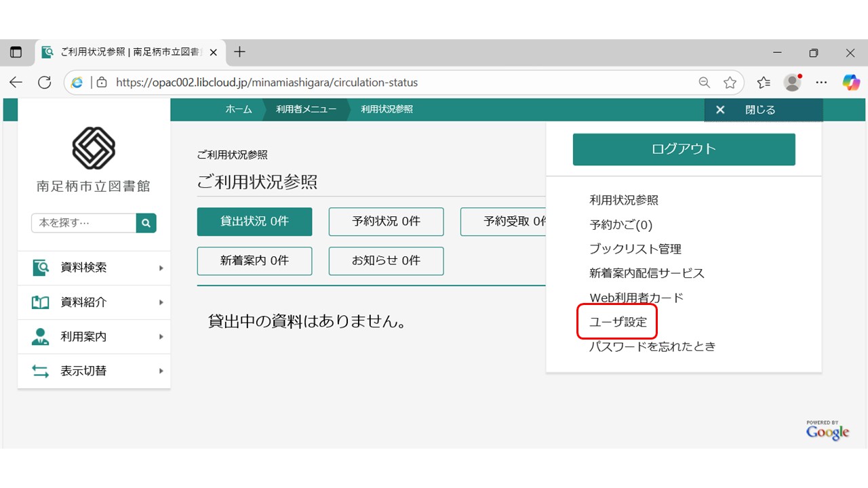The width and height of the screenshot is (868, 488).
Task: Select the 貸出状況 0件 tab
Action: coord(254,222)
